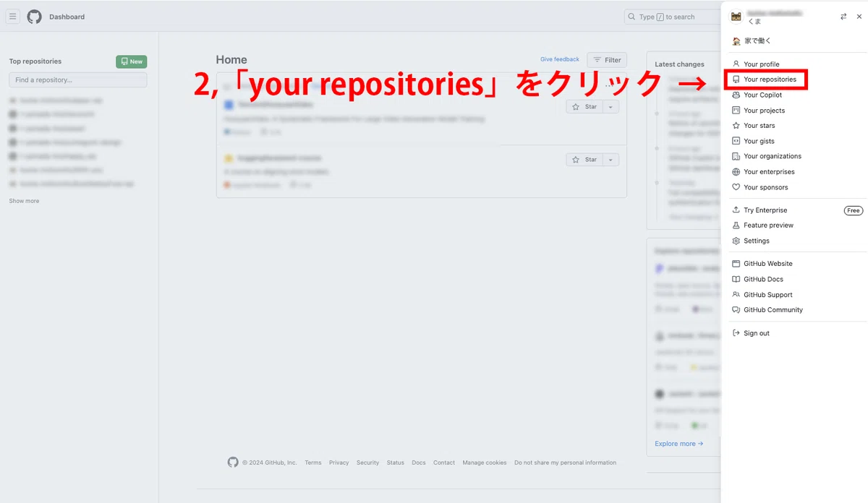
Task: Click footer Terms link
Action: [x=312, y=463]
